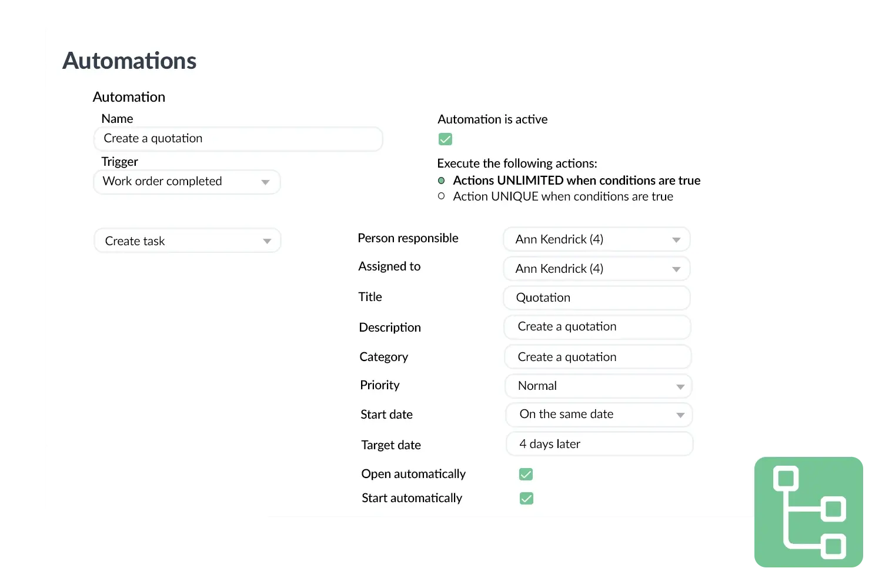Open the Person responsible dropdown
Image resolution: width=882 pixels, height=588 pixels.
click(596, 239)
